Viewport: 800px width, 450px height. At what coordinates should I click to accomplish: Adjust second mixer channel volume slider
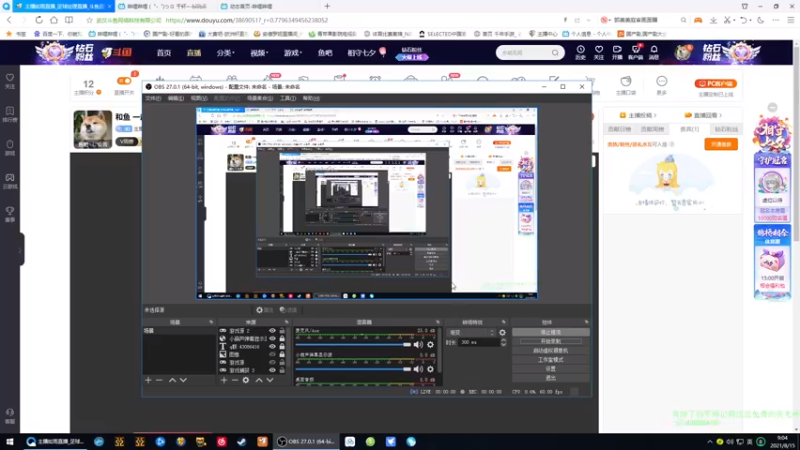click(x=353, y=369)
